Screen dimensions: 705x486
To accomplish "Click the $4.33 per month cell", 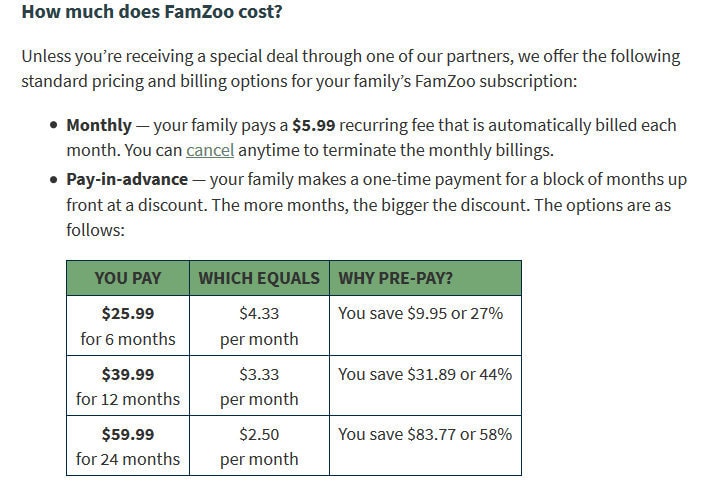I will click(x=259, y=325).
